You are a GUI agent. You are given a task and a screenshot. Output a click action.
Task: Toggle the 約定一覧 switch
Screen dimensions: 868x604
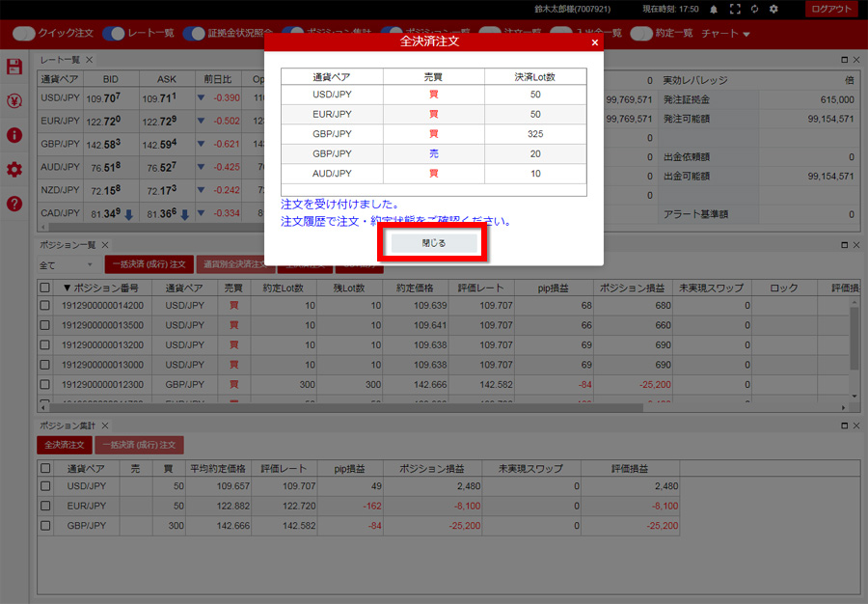[641, 34]
